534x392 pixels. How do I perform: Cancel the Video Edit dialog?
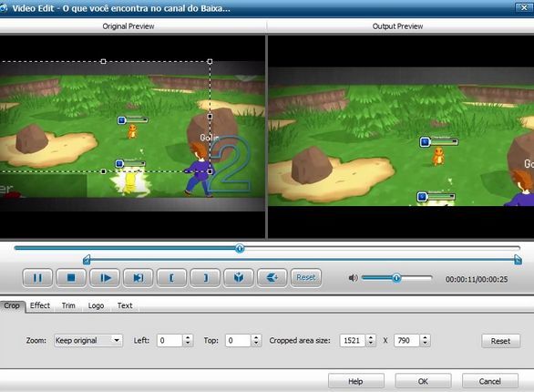pyautogui.click(x=490, y=381)
